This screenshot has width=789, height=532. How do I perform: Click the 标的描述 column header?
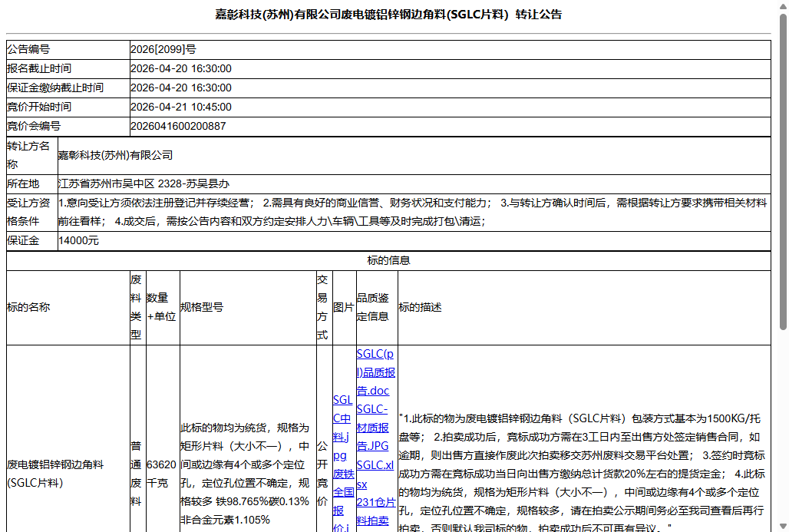(x=420, y=307)
